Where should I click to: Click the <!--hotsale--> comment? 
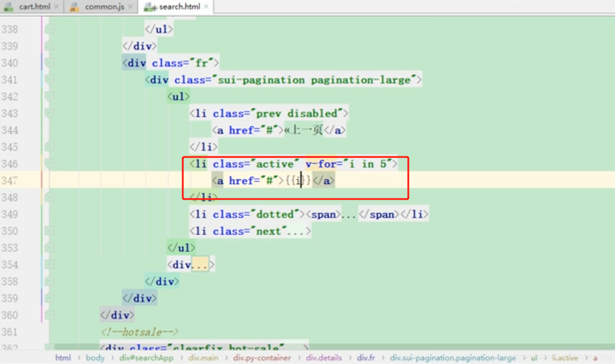pos(140,332)
